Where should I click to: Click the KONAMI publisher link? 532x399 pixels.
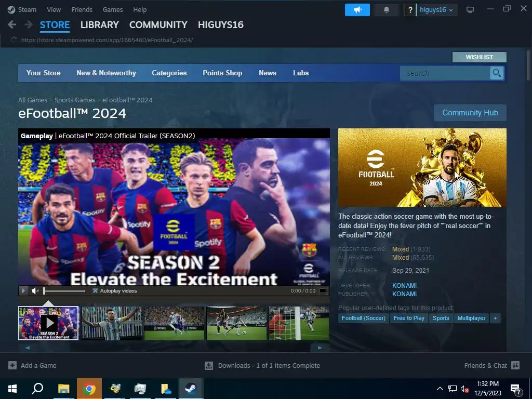404,294
